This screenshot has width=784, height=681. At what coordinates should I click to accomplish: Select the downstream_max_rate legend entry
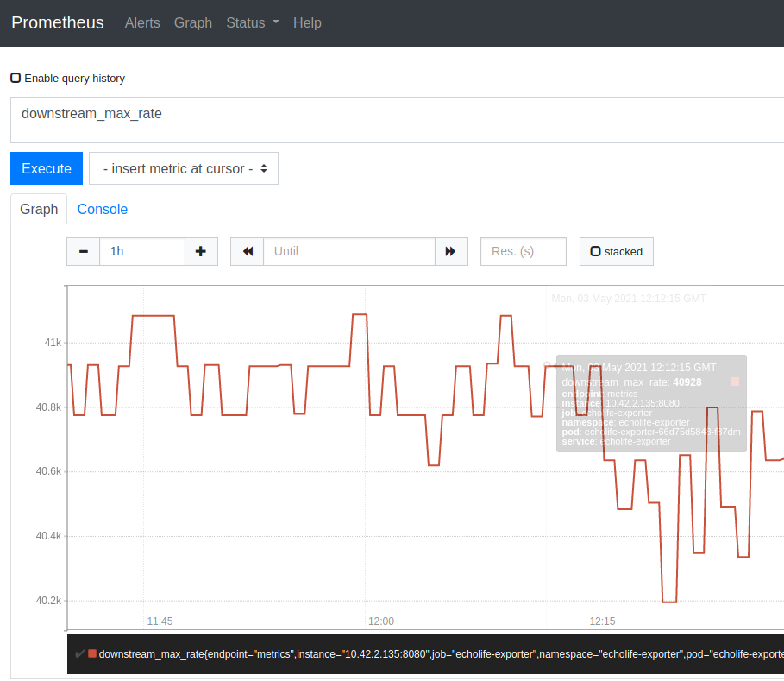440,654
